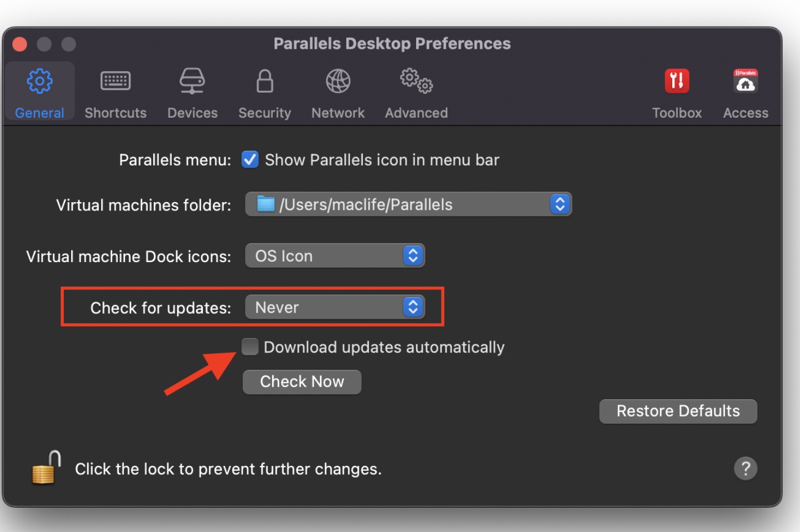Image resolution: width=800 pixels, height=532 pixels.
Task: Click the Restore Defaults button
Action: [678, 411]
